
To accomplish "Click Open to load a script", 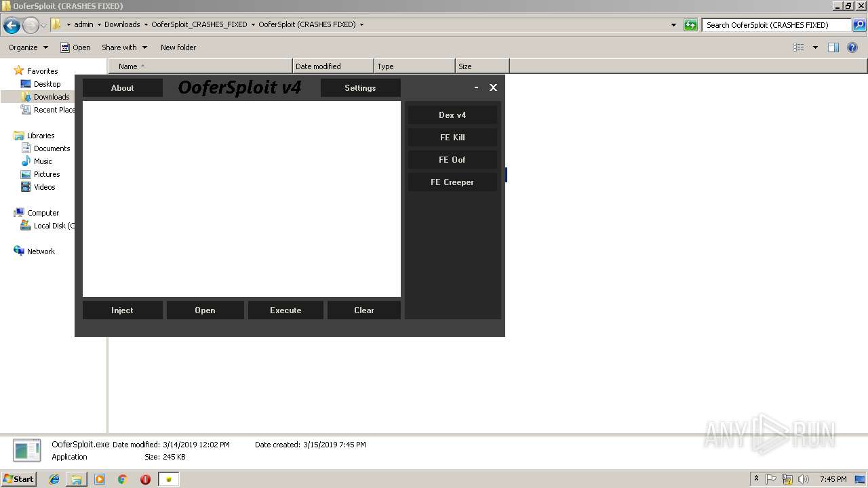I will [205, 310].
